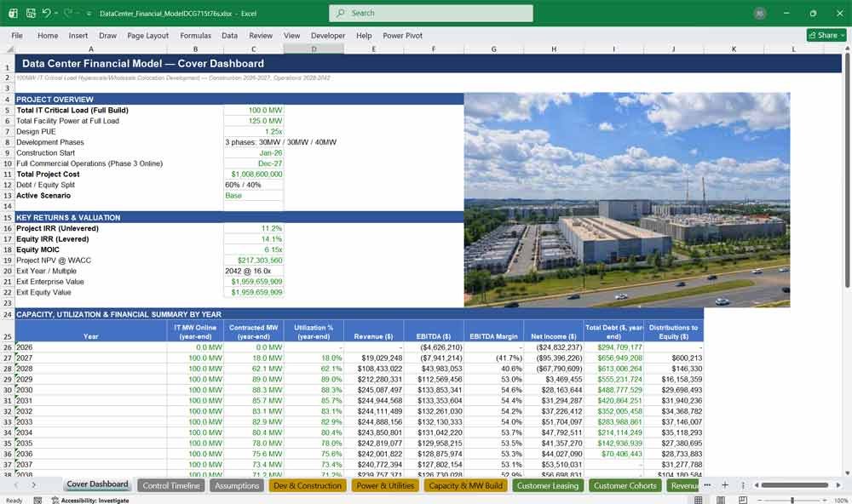Open the View ribbon tab
This screenshot has width=852, height=504.
[x=291, y=35]
